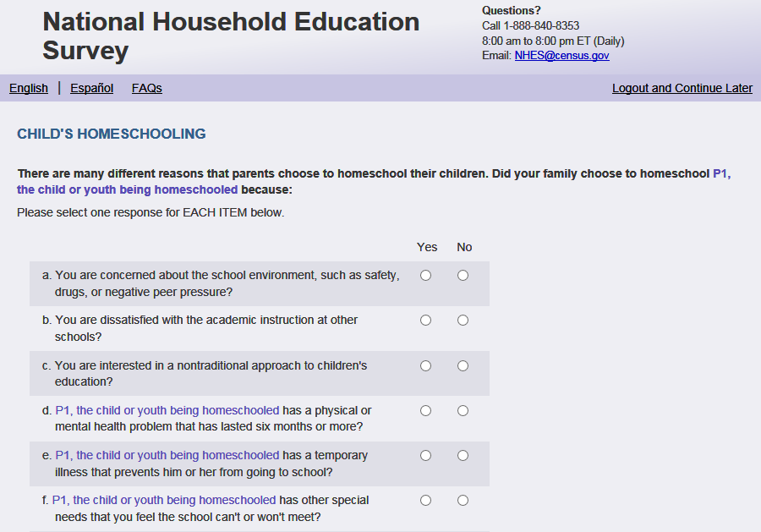761x532 pixels.
Task: Click Logout and Continue Later
Action: [x=682, y=88]
